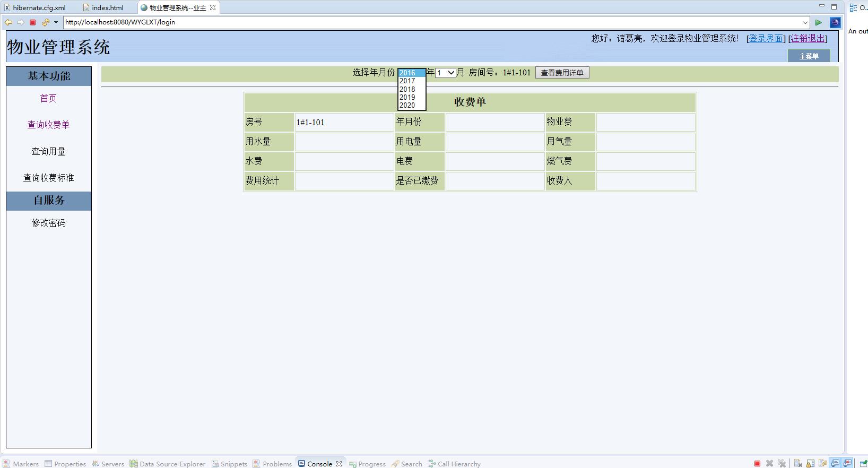Click the Pin Console icon
The height and width of the screenshot is (468, 868).
863,463
